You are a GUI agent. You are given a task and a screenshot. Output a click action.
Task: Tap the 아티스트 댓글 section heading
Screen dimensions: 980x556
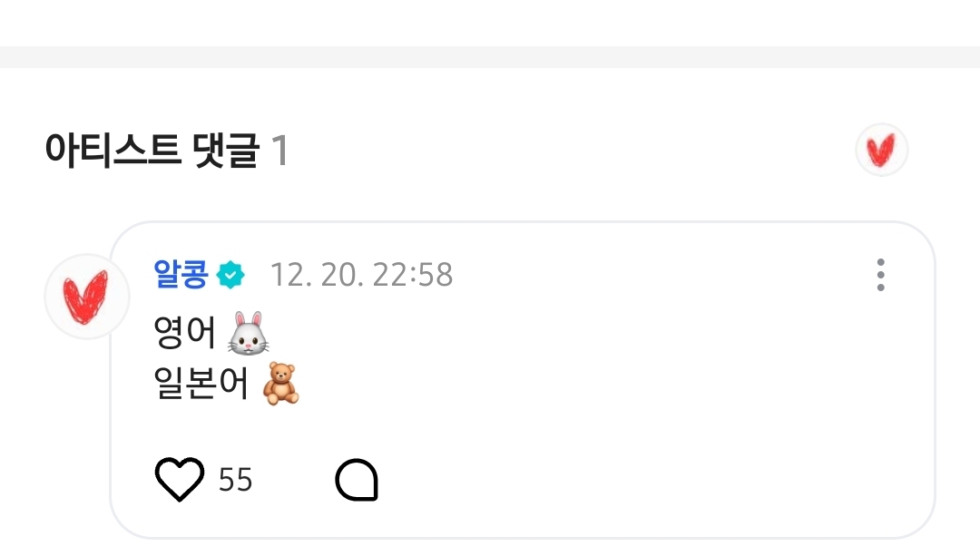(x=152, y=151)
